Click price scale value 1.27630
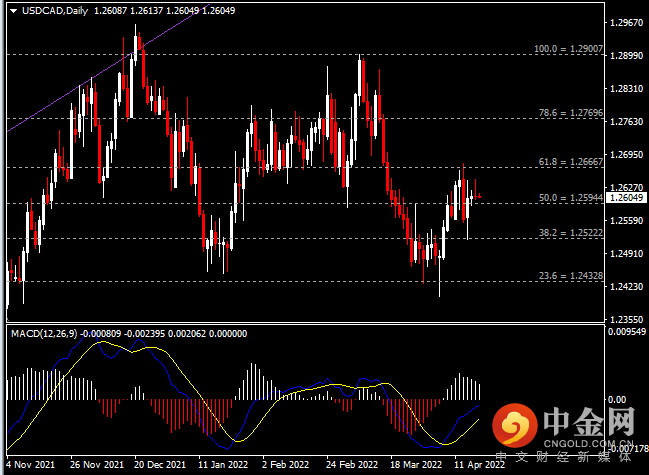The image size is (649, 475). [x=627, y=122]
